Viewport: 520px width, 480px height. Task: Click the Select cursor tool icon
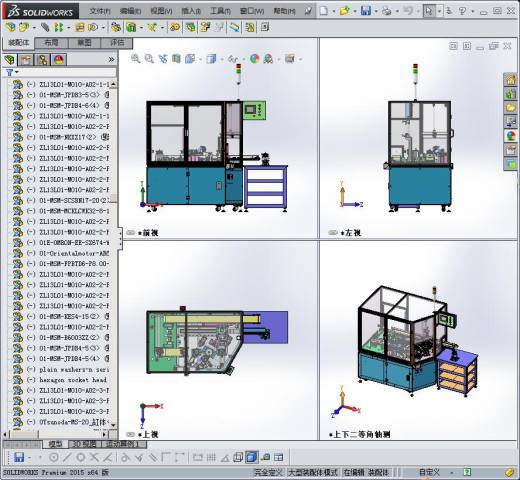point(429,11)
